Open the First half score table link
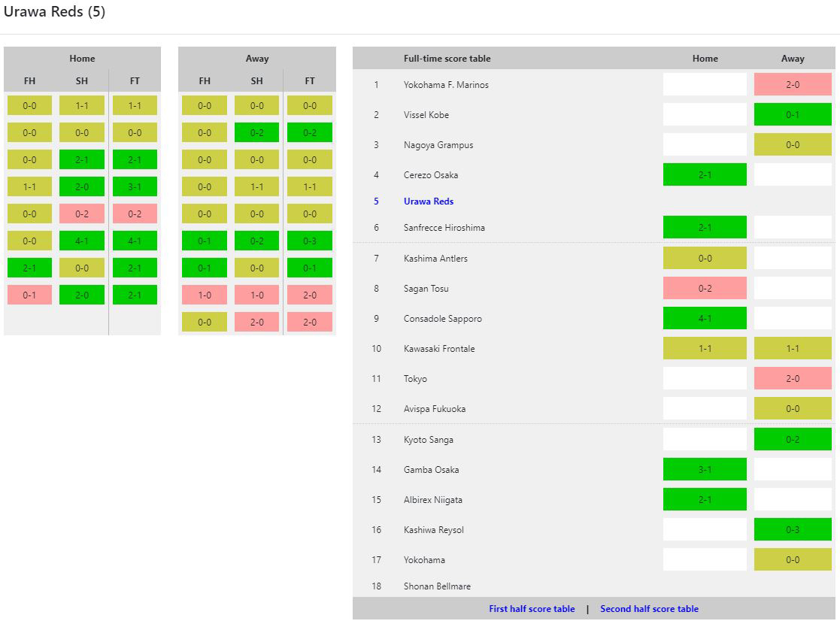 point(532,608)
